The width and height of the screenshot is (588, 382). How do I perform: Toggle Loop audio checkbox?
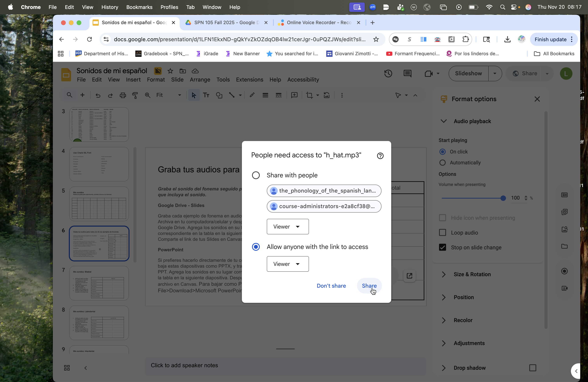(443, 232)
